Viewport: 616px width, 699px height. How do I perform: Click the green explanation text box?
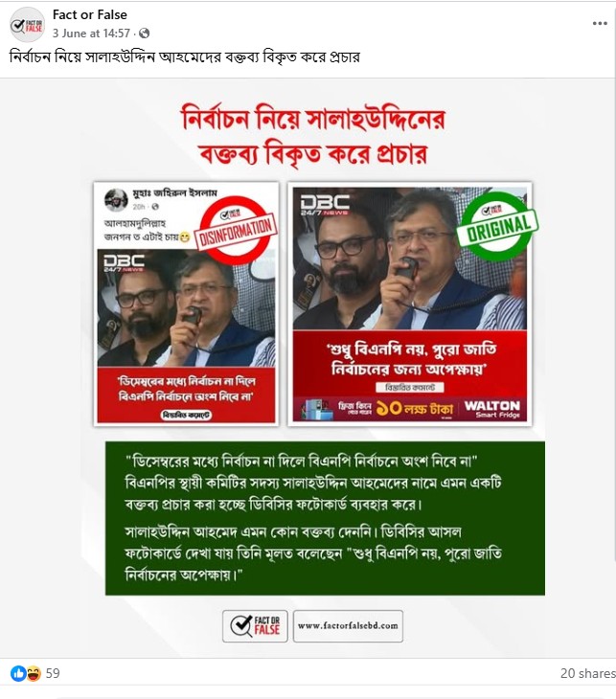pyautogui.click(x=325, y=518)
